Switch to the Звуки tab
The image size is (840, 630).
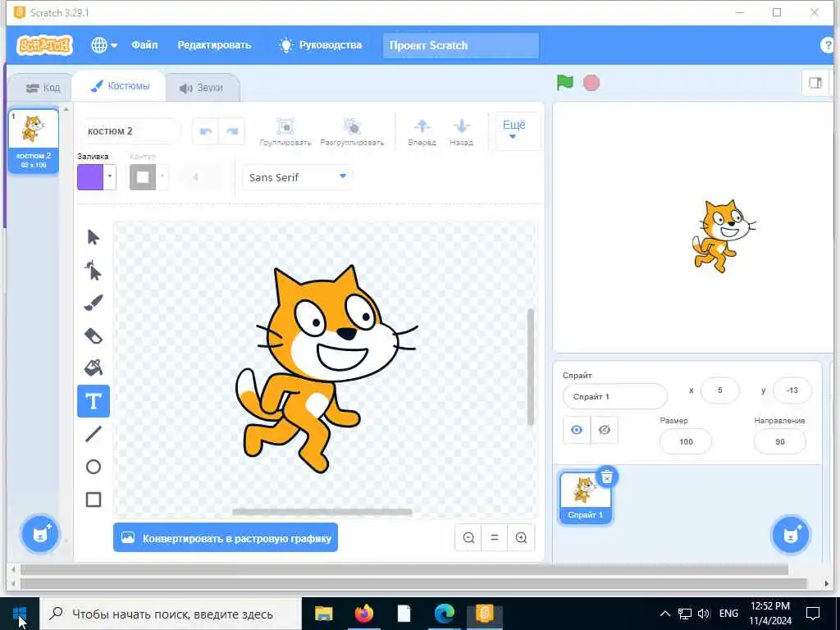[x=201, y=87]
